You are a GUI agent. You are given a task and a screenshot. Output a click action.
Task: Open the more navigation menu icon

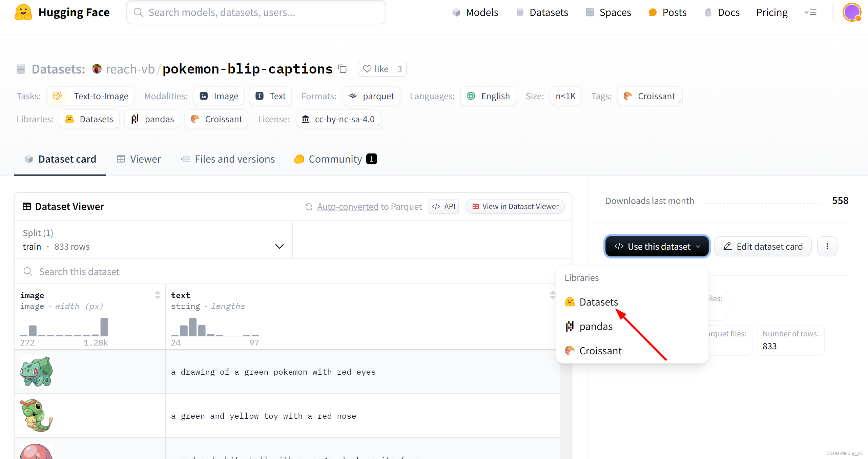811,12
